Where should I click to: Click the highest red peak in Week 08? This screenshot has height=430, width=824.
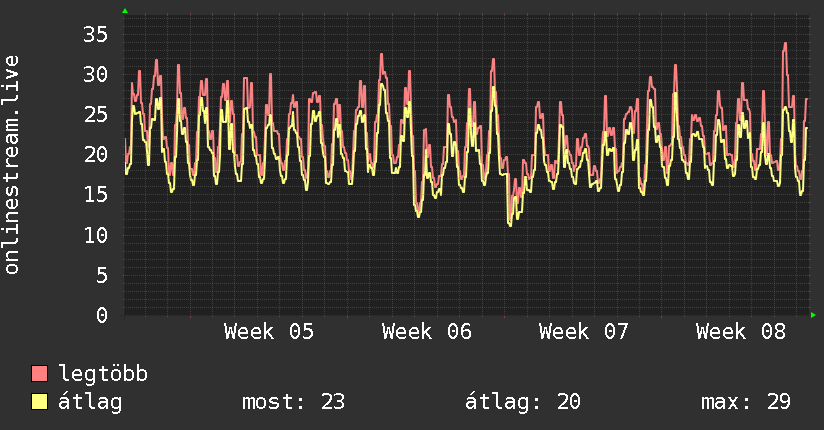785,44
